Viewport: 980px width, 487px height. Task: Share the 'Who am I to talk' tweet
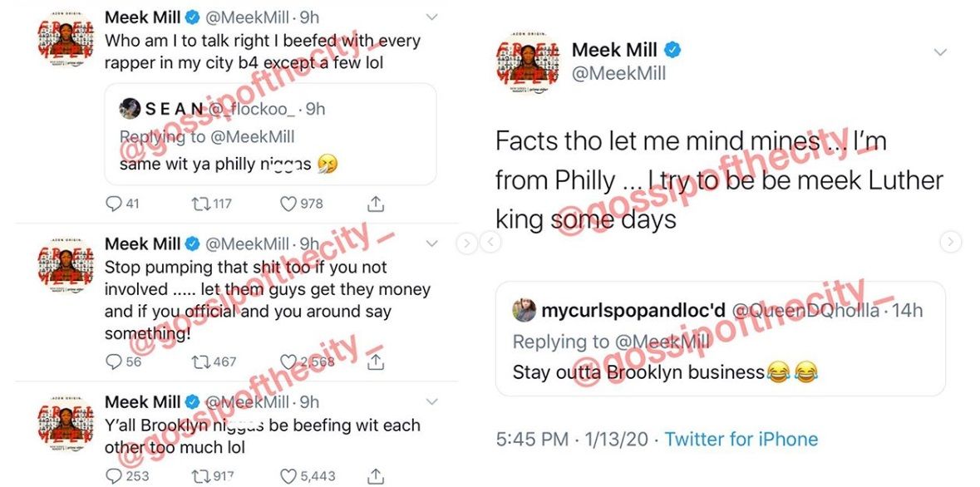pos(375,203)
